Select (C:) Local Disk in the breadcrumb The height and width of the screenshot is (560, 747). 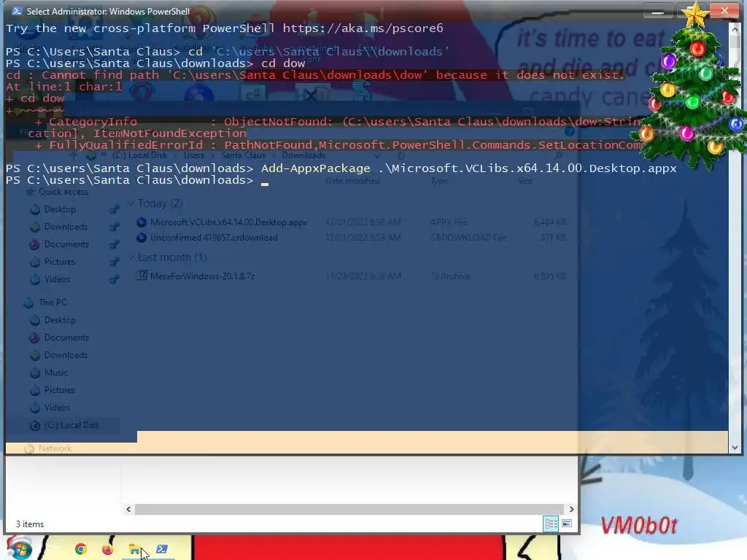139,155
